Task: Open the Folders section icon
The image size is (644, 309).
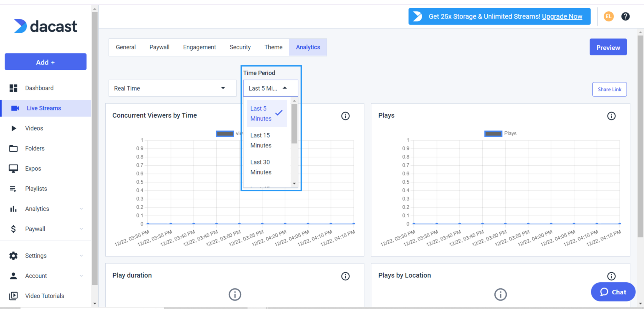Action: click(x=13, y=148)
